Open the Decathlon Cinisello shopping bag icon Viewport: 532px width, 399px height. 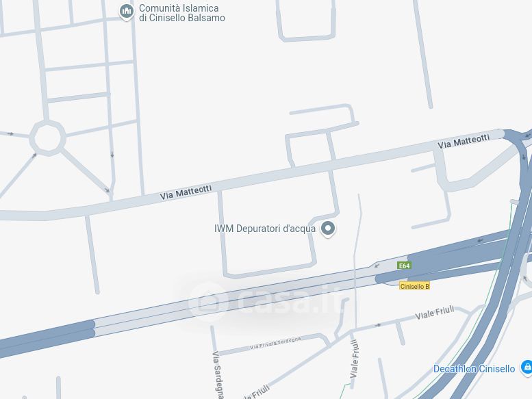point(527,368)
